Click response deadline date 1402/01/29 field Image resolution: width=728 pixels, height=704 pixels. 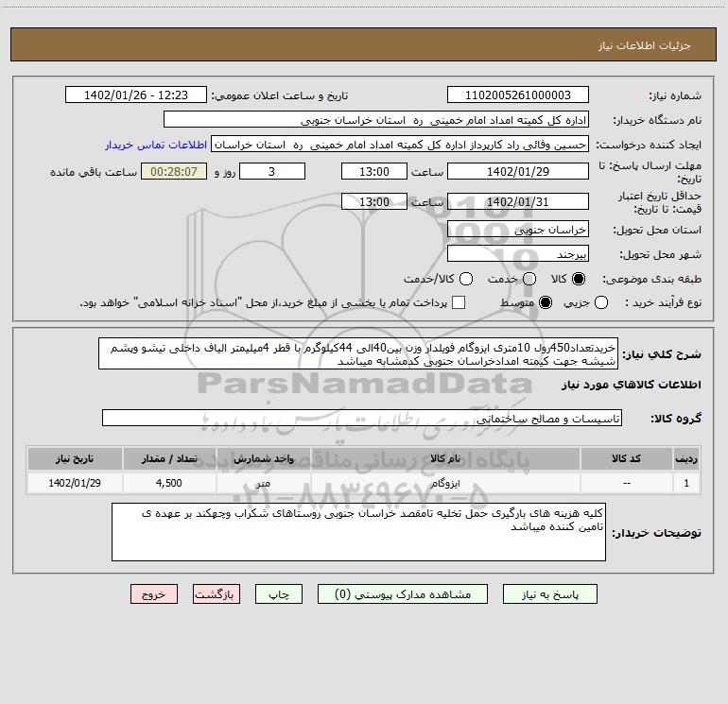tap(518, 171)
